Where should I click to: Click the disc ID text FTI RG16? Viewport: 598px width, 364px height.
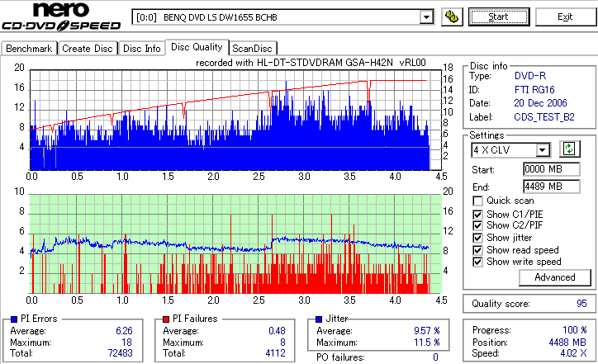click(x=534, y=90)
